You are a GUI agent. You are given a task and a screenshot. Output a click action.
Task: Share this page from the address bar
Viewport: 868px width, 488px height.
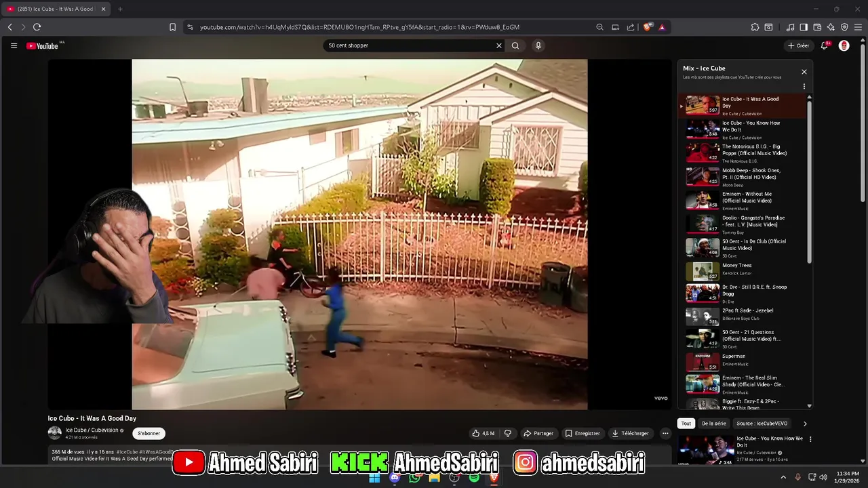[631, 27]
